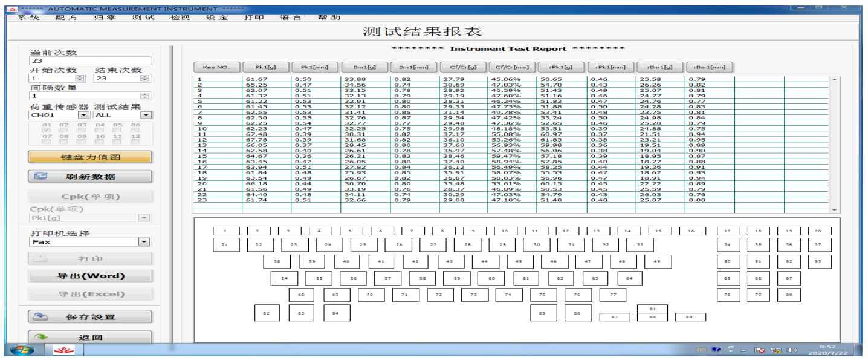Click the save-settings disk icon on 保存設置

pos(40,316)
